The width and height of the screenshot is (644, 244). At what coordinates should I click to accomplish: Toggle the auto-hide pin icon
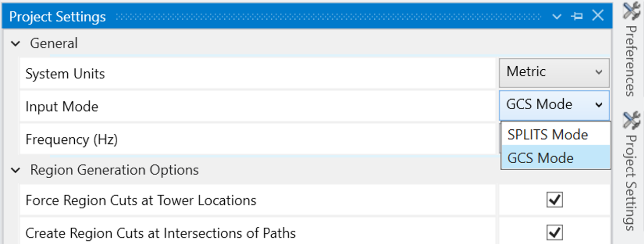(577, 16)
